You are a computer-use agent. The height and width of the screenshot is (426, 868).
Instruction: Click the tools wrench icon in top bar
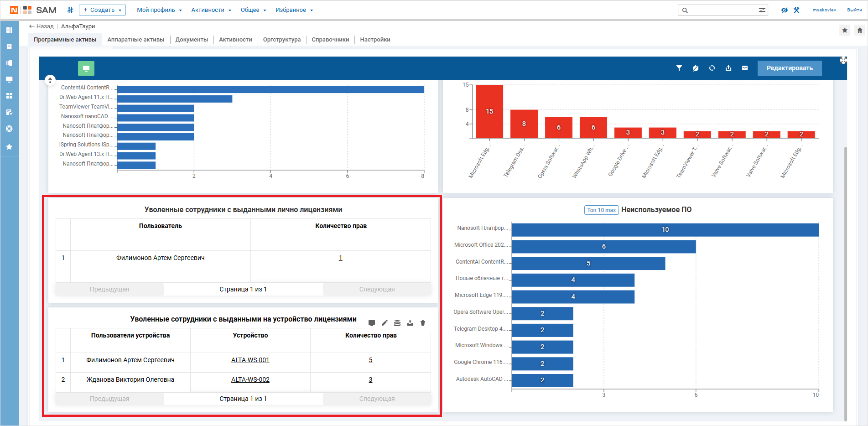pyautogui.click(x=796, y=10)
